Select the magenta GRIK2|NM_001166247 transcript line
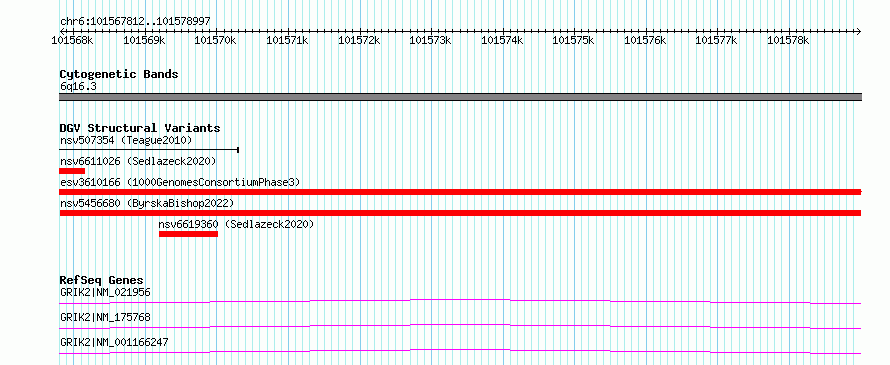Viewport: 890px width, 365px height. 460,351
